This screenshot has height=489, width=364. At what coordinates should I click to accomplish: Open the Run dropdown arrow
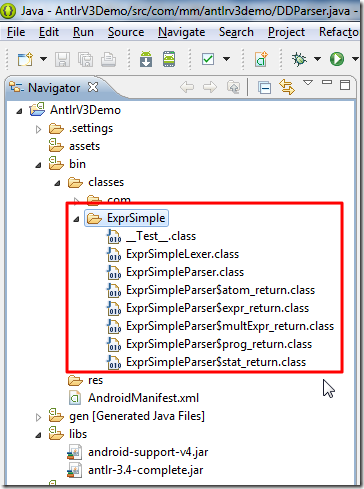point(355,59)
